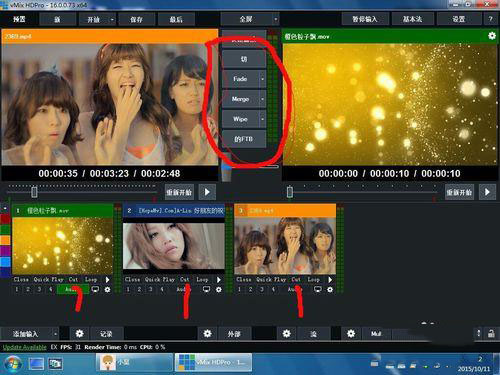Select input 2 A-Lin thumbnail
The width and height of the screenshot is (500, 375).
(174, 246)
